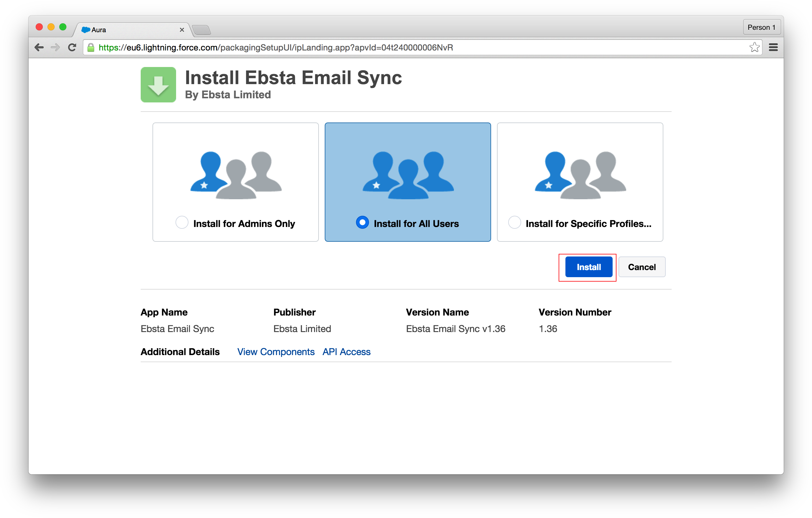Click the 'App Name' column header

(x=164, y=312)
